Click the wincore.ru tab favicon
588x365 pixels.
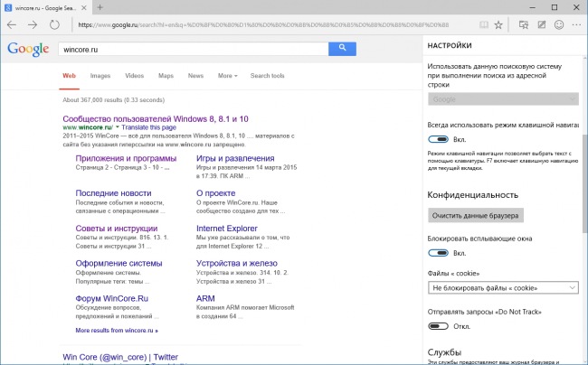8,7
